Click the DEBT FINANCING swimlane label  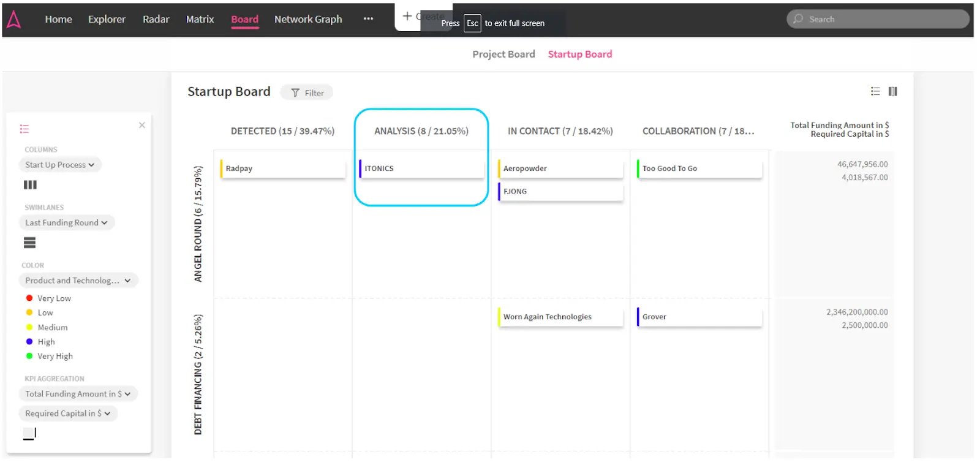click(198, 375)
